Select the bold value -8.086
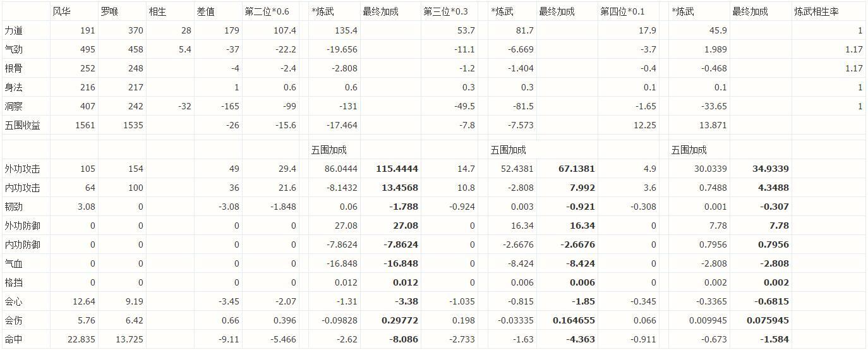 pyautogui.click(x=404, y=339)
